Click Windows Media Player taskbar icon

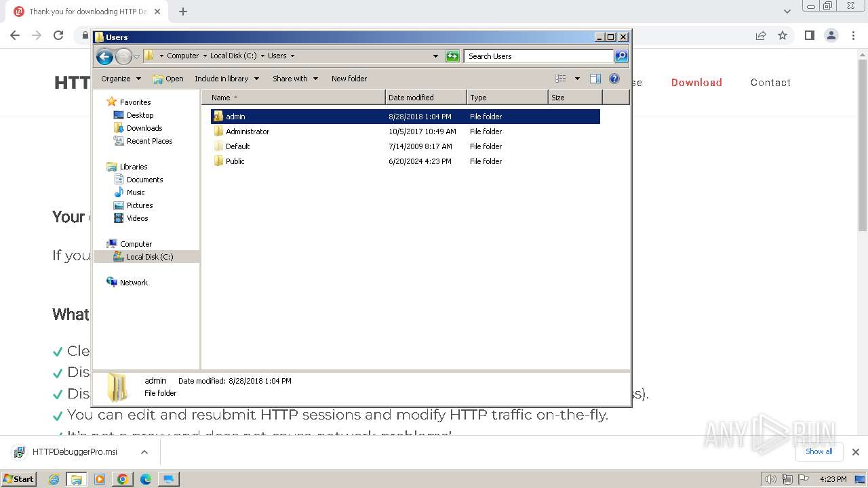coord(100,479)
